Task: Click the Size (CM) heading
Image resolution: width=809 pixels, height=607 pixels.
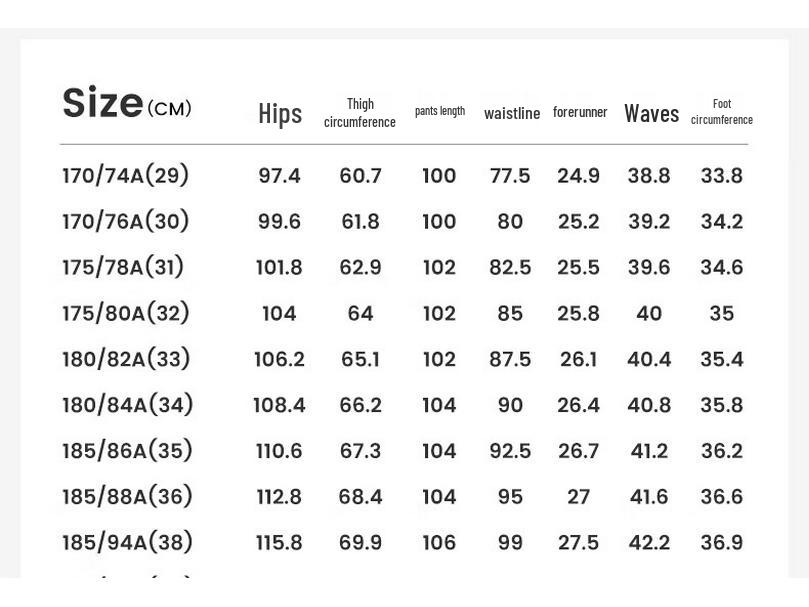Action: click(127, 104)
